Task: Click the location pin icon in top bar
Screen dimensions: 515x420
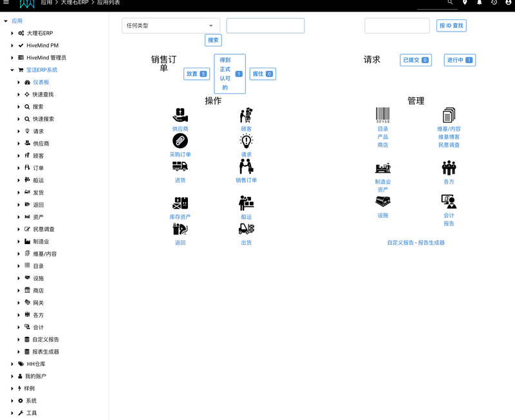Action: [x=465, y=3]
